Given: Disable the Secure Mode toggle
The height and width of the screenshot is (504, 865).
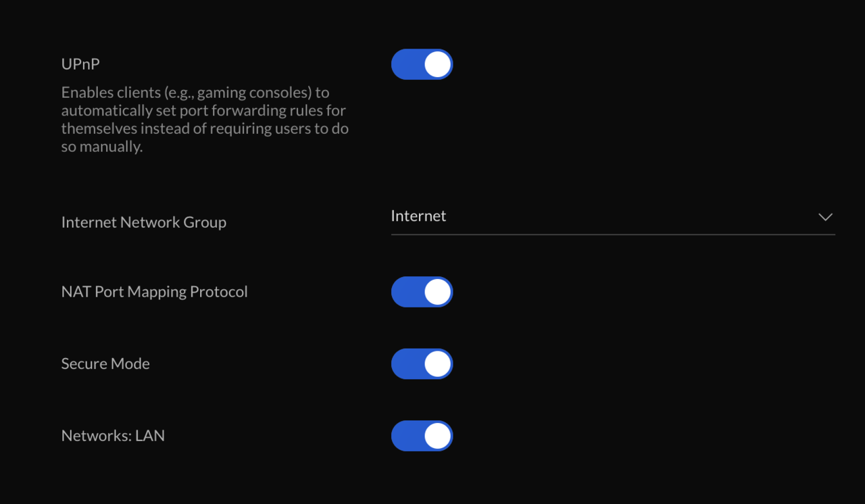Looking at the screenshot, I should 422,363.
